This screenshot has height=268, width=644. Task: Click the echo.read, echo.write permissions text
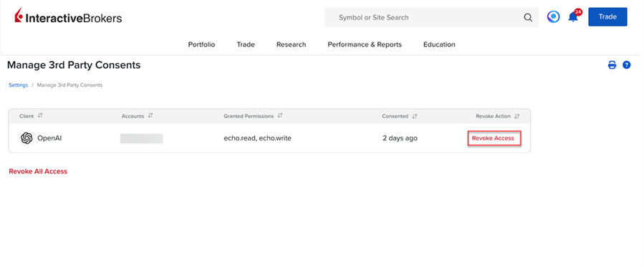257,138
